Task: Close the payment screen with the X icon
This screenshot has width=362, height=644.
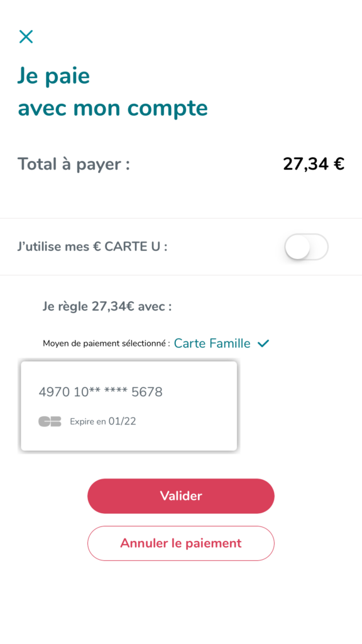Action: coord(26,36)
